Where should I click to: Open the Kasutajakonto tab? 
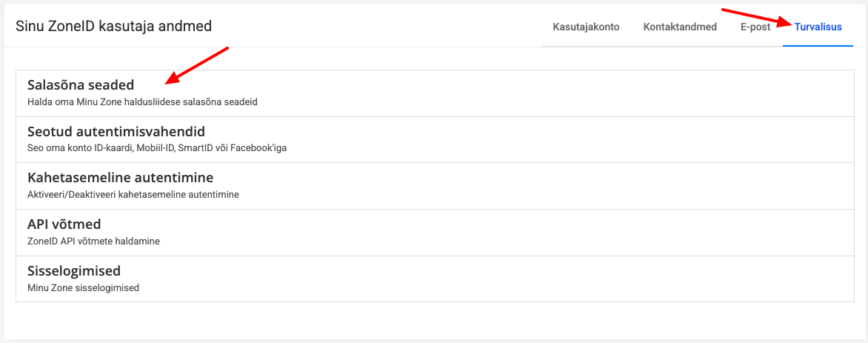pyautogui.click(x=586, y=27)
